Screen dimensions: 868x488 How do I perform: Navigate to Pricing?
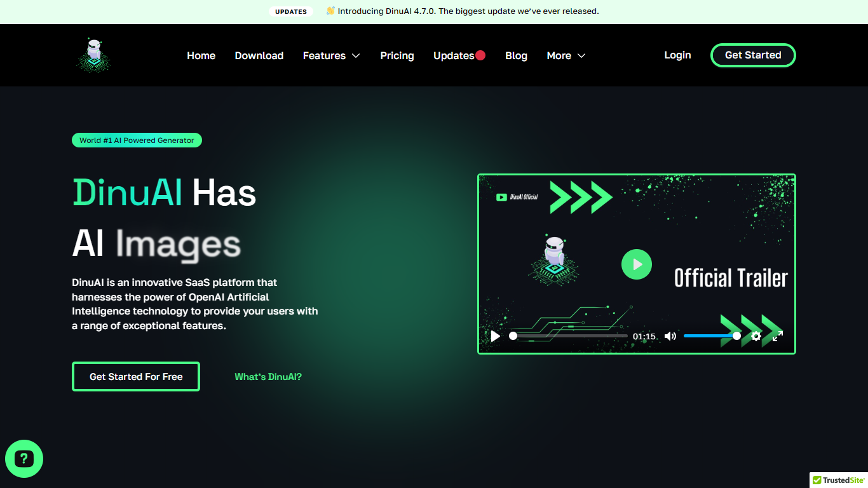(397, 56)
